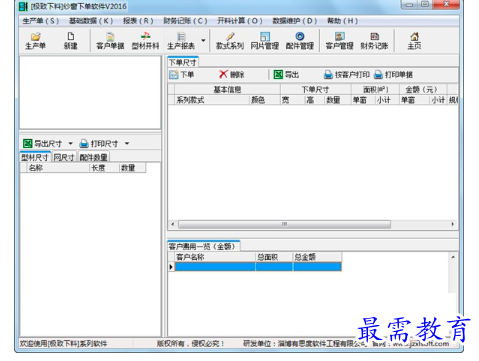Click the 长度 column header

coord(104,168)
